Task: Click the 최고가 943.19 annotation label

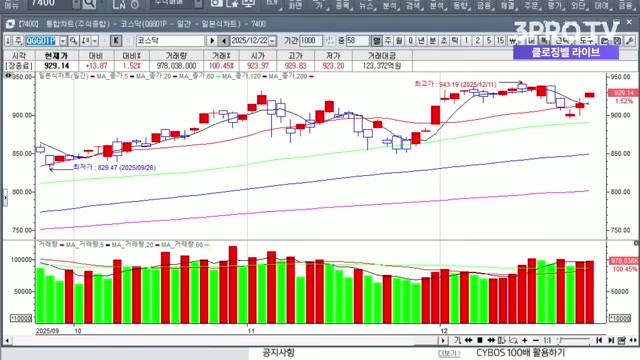Action: (x=455, y=84)
